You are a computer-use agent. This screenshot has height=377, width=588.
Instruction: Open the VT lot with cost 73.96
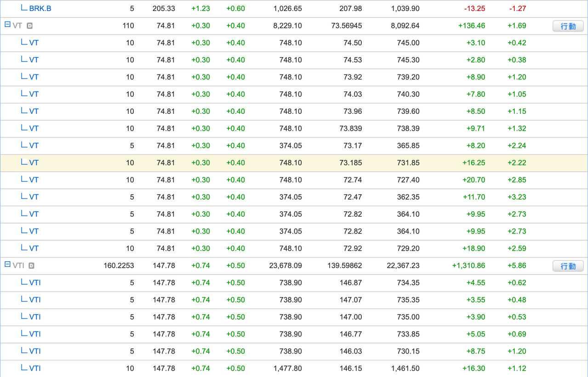tap(34, 111)
